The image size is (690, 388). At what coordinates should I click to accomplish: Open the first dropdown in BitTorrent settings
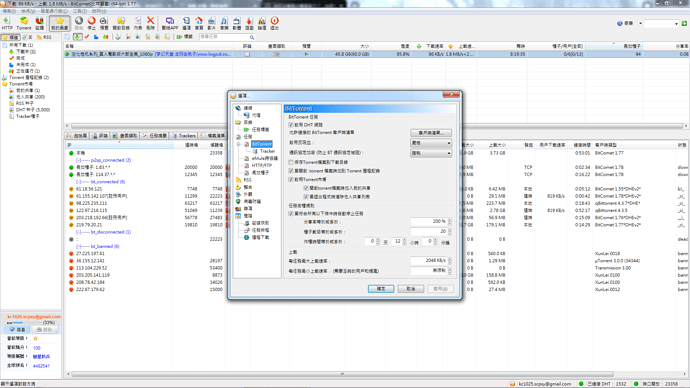(431, 143)
